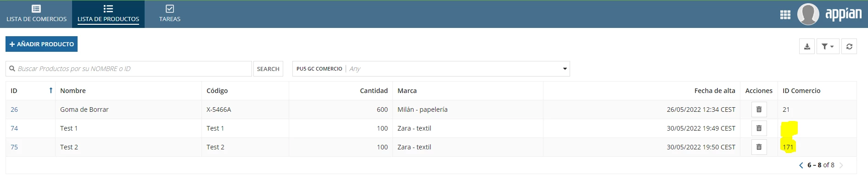Open product ID 26 link
868x192 pixels.
click(x=14, y=110)
